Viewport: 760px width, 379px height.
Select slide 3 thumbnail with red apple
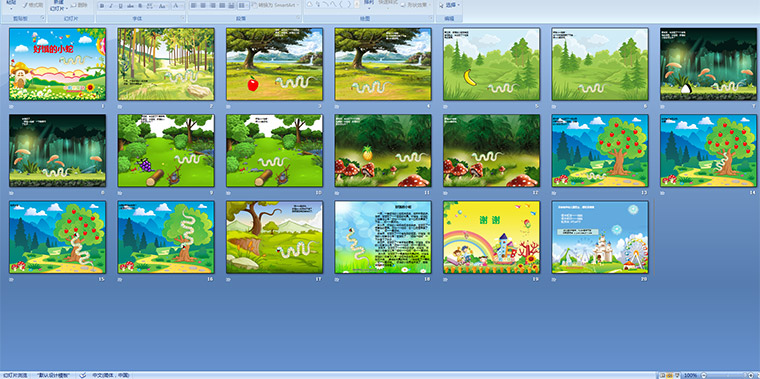274,64
